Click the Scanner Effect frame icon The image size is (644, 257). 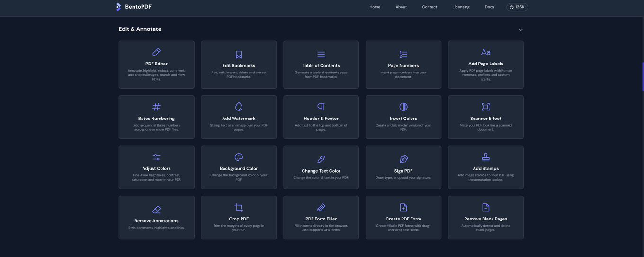point(486,107)
